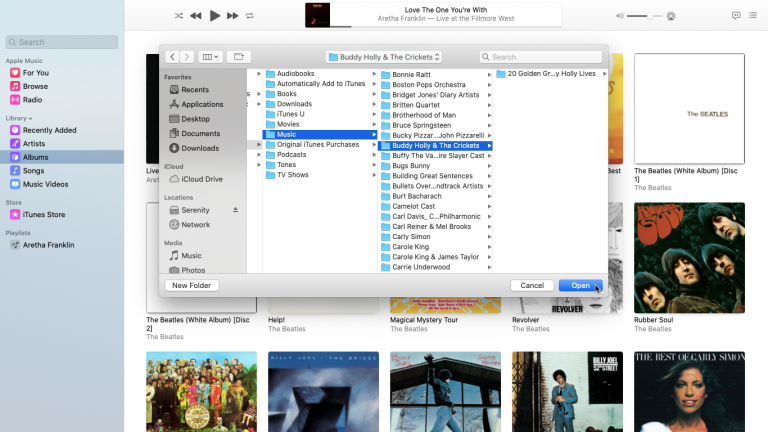The height and width of the screenshot is (432, 768).
Task: Select Documents in Favorites
Action: (201, 133)
